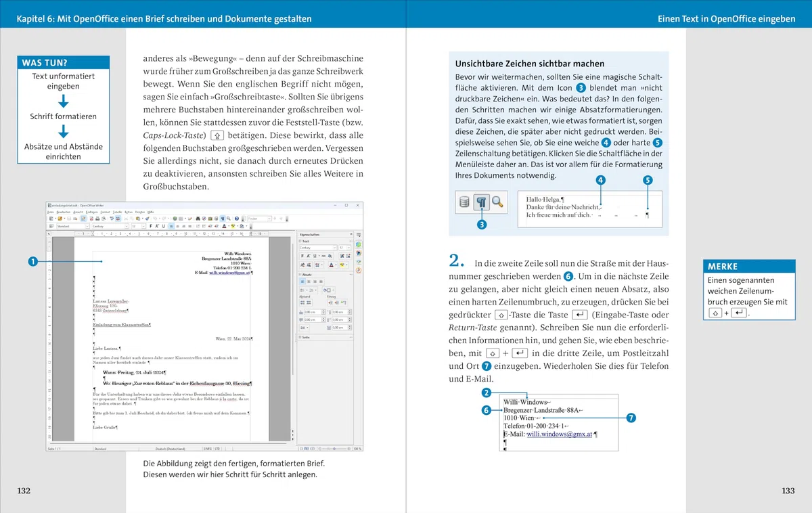Open the Tabelle menu
Screen dimensions: 812x513
coord(118,212)
